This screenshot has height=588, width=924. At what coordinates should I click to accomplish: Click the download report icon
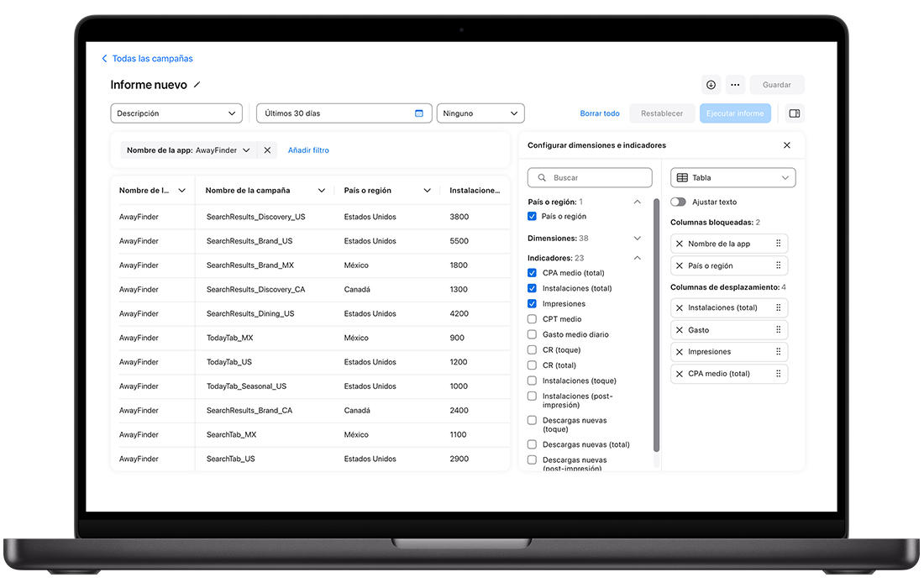[711, 85]
